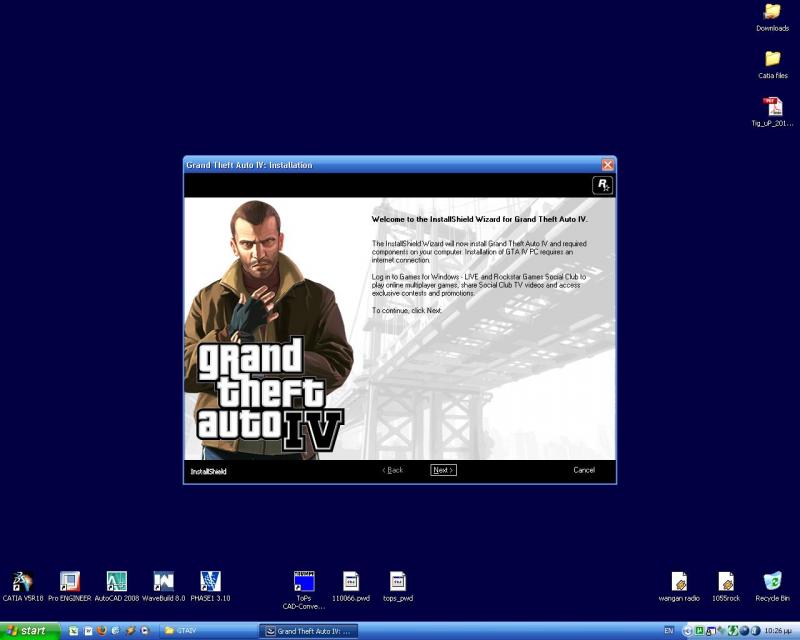
Task: Click the orange lightning quick launch icon
Action: pos(130,631)
